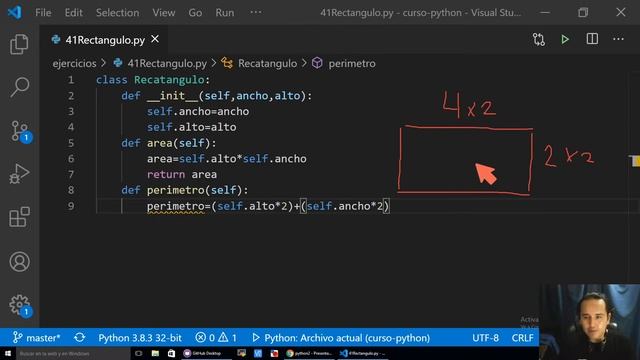This screenshot has height=360, width=640.
Task: Open Microsoft Store from taskbar
Action: [171, 353]
